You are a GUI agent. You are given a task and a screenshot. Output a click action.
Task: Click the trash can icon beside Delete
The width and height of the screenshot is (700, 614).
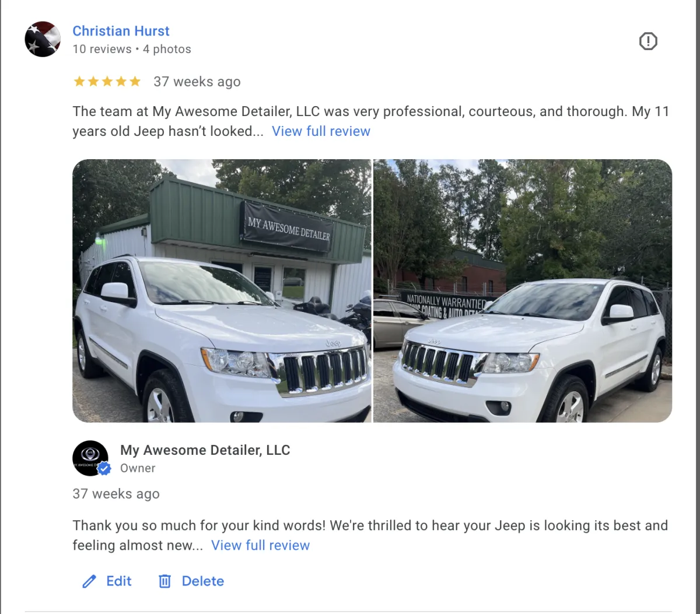[x=165, y=581]
